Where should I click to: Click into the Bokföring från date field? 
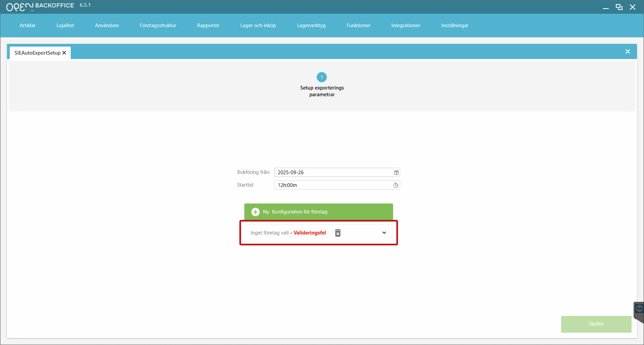click(x=334, y=172)
